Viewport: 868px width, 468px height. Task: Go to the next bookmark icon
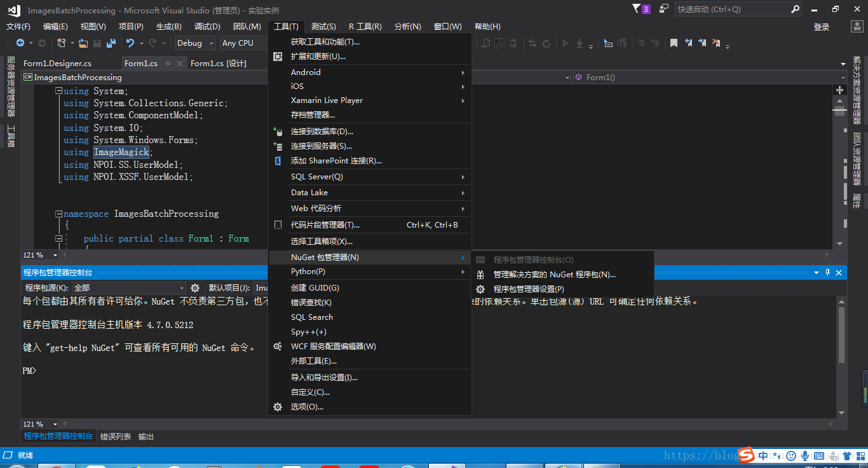click(x=702, y=43)
